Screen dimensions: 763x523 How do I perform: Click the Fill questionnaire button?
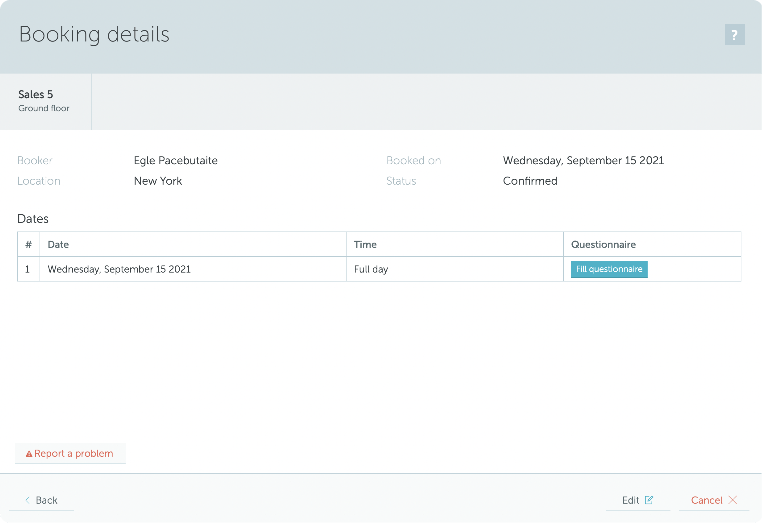click(609, 269)
